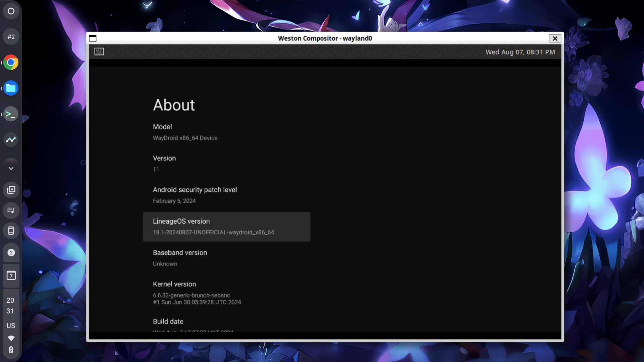The height and width of the screenshot is (362, 644).
Task: Expand the shelf overflow chevron
Action: click(x=11, y=168)
